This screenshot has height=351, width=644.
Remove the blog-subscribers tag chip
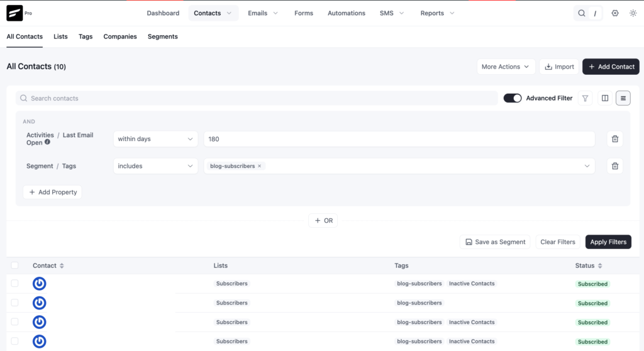click(x=259, y=166)
